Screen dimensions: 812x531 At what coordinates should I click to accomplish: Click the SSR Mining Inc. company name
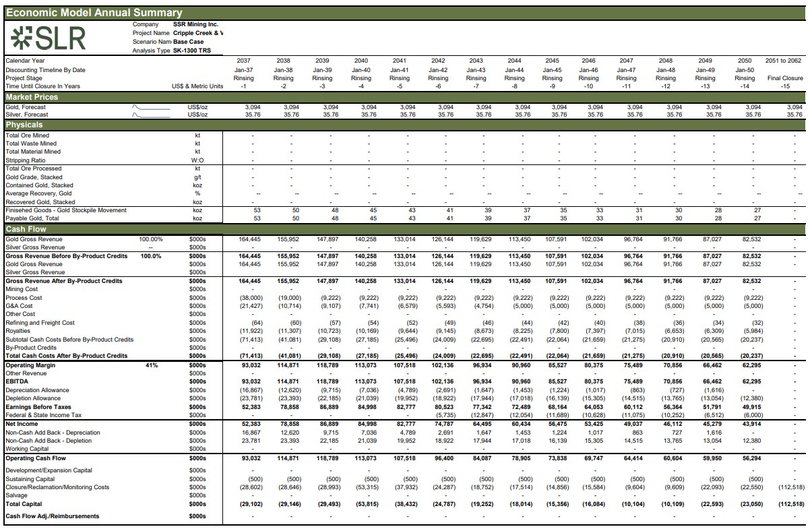click(195, 24)
